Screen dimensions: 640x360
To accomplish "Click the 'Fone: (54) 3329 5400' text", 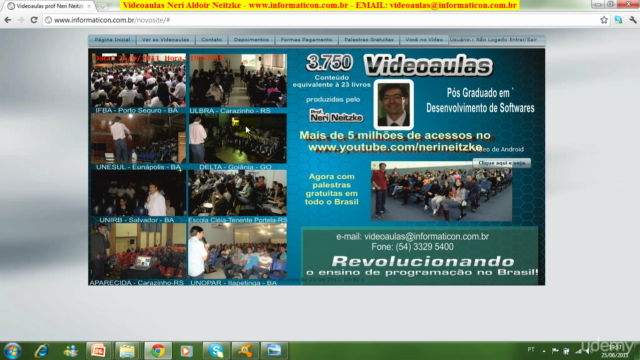I will point(412,247).
